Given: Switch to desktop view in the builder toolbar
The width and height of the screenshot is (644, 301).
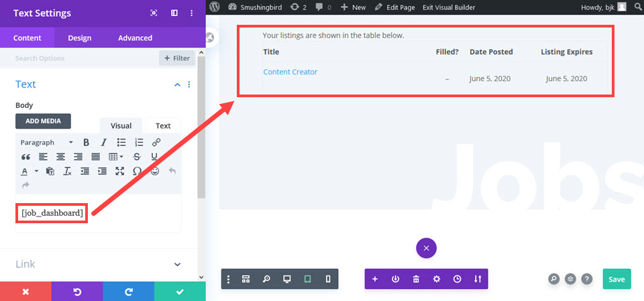Looking at the screenshot, I should 287,280.
